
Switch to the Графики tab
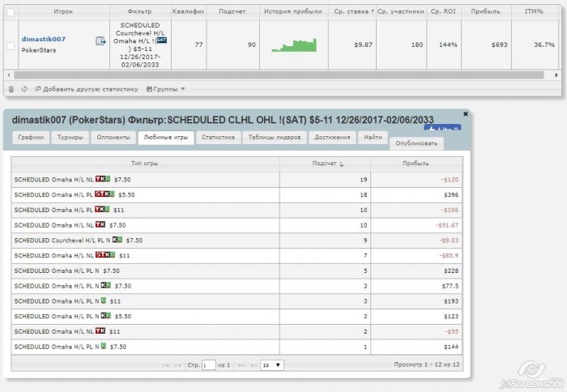point(31,138)
